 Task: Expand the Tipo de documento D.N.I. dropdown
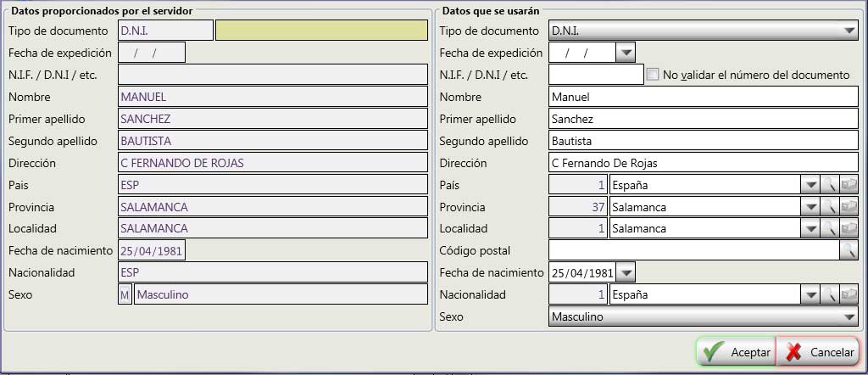click(x=850, y=31)
